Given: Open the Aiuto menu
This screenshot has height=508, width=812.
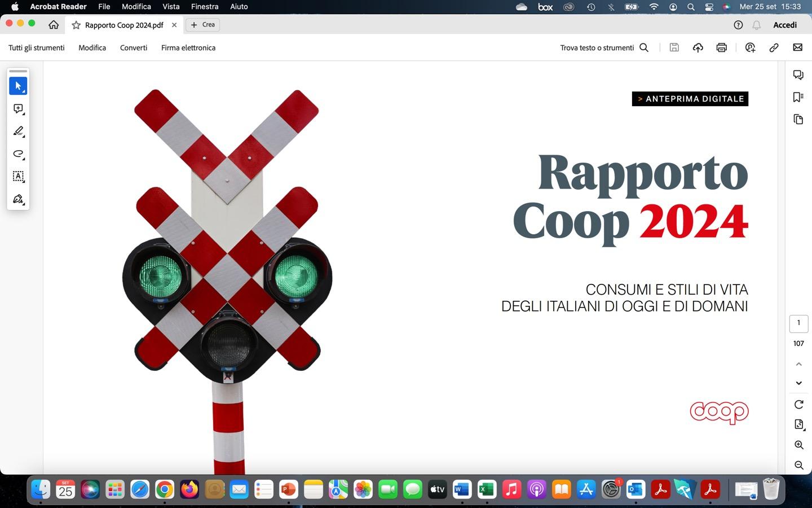Looking at the screenshot, I should [x=239, y=7].
